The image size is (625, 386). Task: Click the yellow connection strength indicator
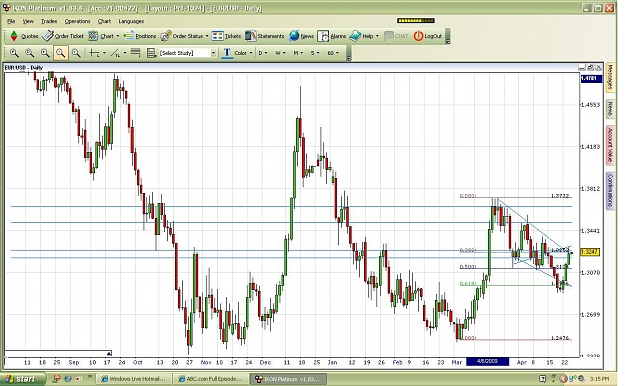coord(416,21)
